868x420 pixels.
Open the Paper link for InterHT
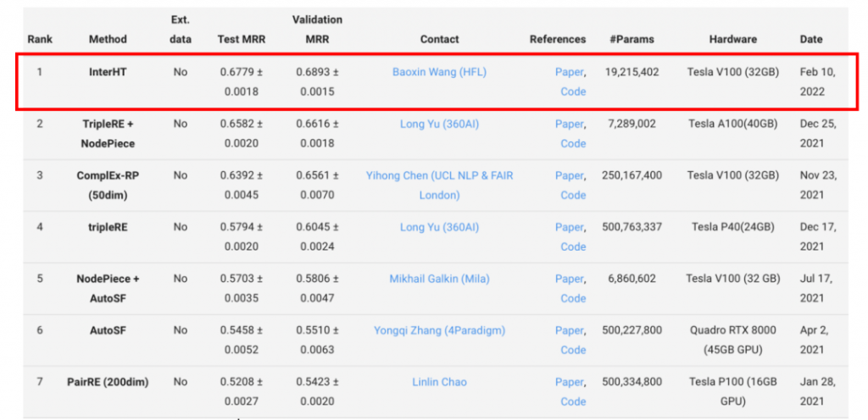tap(569, 72)
